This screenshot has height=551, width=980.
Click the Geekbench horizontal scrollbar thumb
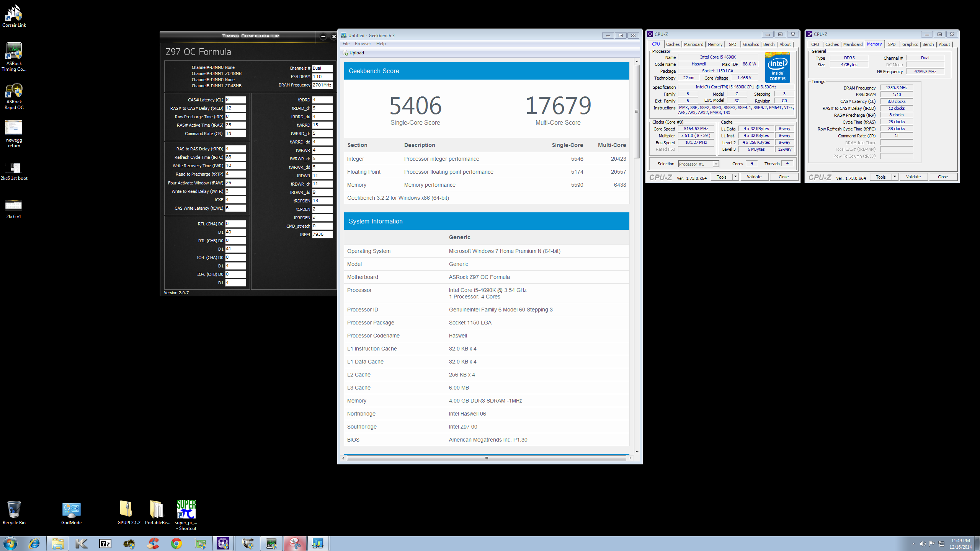pos(486,458)
